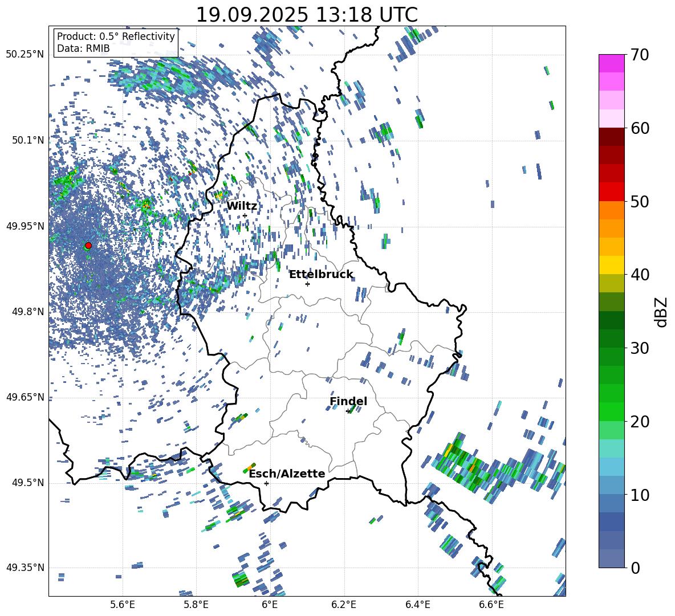Image resolution: width=675 pixels, height=616 pixels.
Task: Pick the bright red swatch above 50
Action: point(612,192)
